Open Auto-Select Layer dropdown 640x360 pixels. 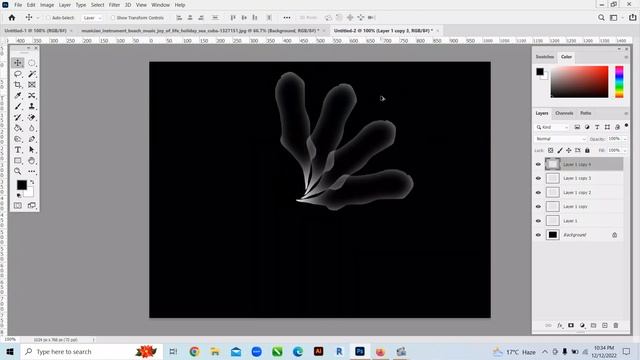(92, 18)
